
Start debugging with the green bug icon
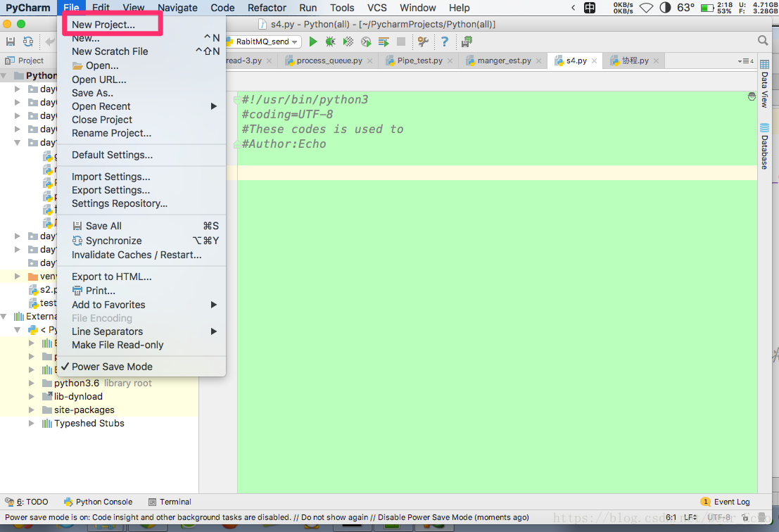tap(330, 42)
